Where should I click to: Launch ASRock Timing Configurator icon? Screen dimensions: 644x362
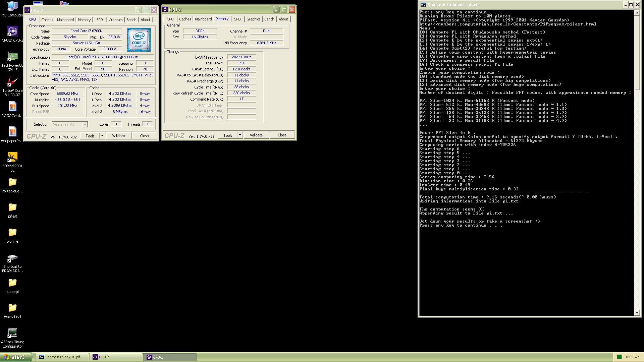point(12,338)
